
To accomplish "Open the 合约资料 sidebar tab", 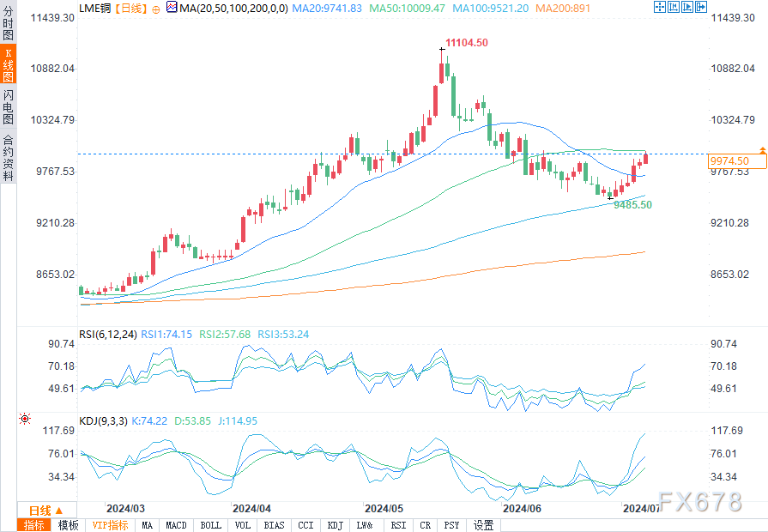I will [x=9, y=157].
